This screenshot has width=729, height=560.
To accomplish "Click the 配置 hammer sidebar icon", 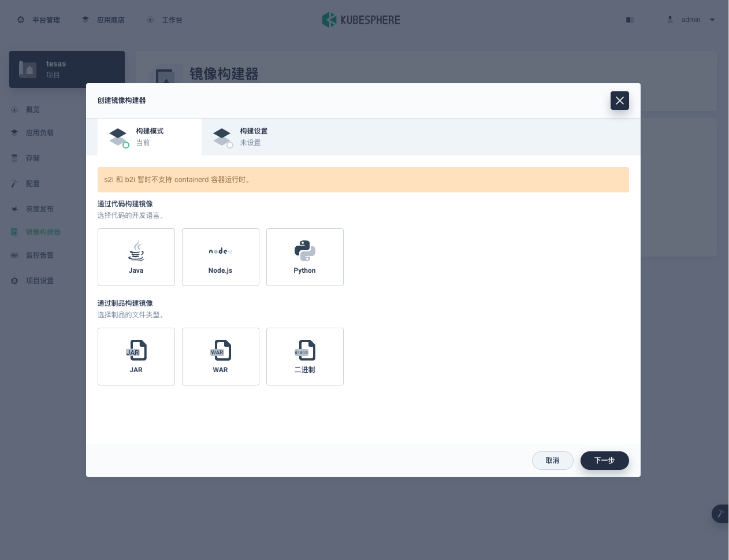I will [14, 184].
